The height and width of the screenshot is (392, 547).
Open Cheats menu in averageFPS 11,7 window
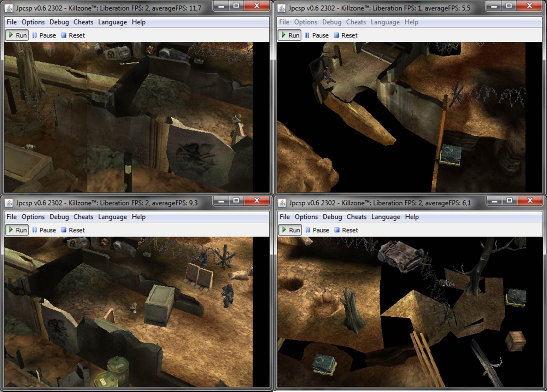pos(83,22)
